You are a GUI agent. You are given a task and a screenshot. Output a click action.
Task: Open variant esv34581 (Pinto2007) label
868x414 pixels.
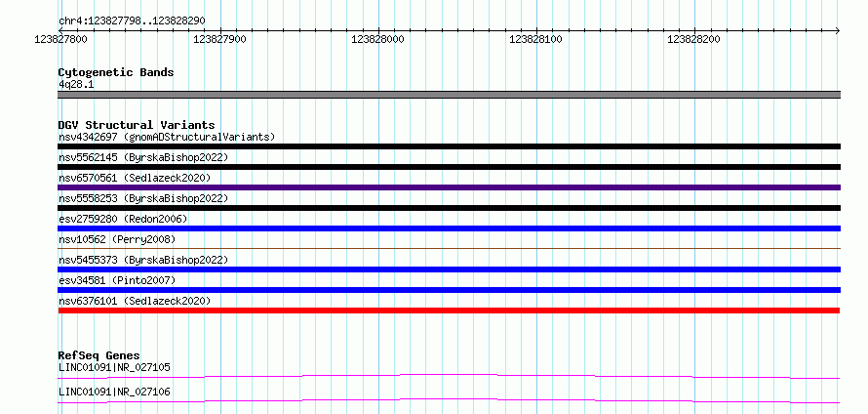(117, 280)
